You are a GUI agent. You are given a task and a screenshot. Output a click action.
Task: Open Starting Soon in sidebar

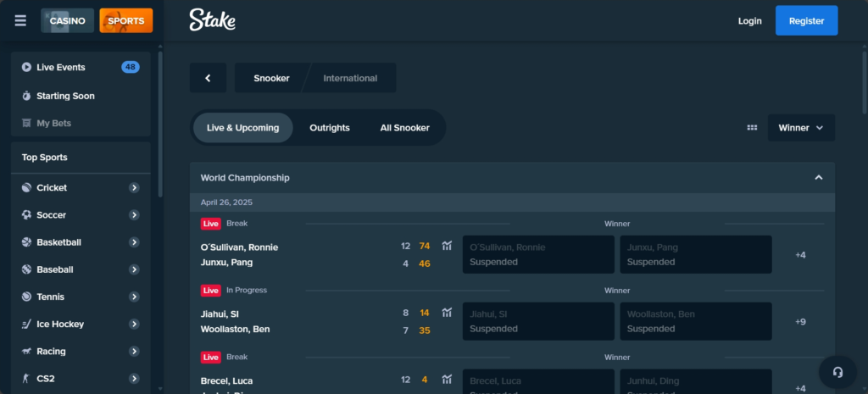click(x=81, y=97)
